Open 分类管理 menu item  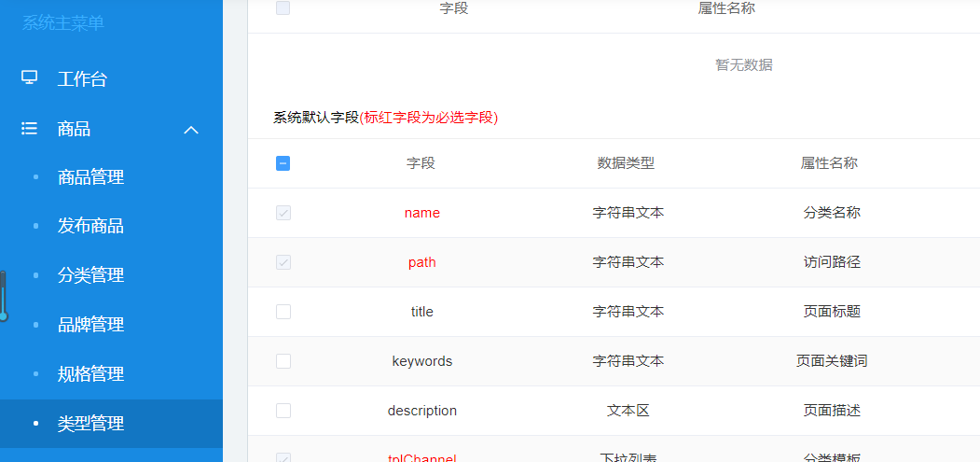pyautogui.click(x=90, y=275)
